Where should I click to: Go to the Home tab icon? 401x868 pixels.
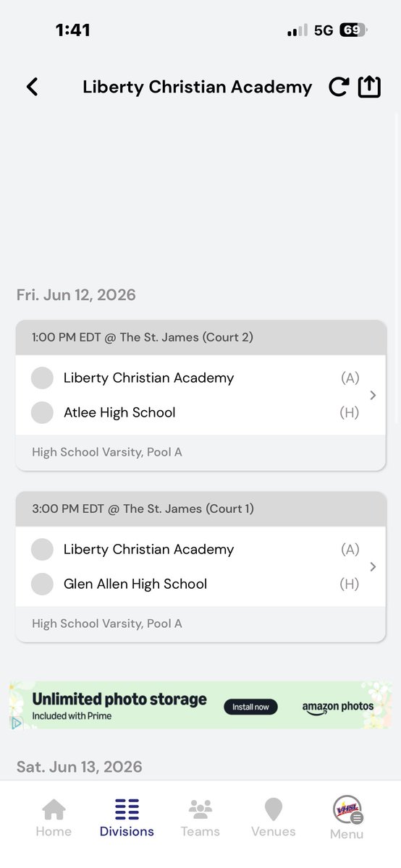coord(54,809)
